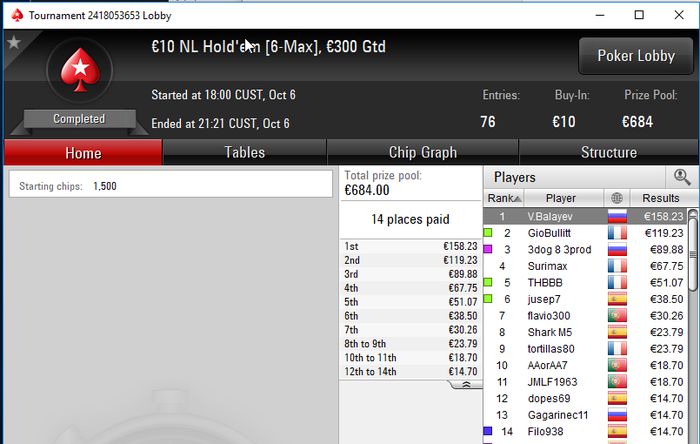Click the French flag next to GioBullitt
700x444 pixels.
[x=617, y=233]
